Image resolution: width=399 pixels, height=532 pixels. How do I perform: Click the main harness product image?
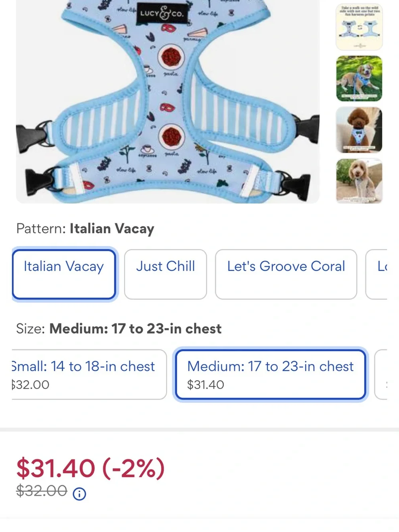click(x=168, y=101)
